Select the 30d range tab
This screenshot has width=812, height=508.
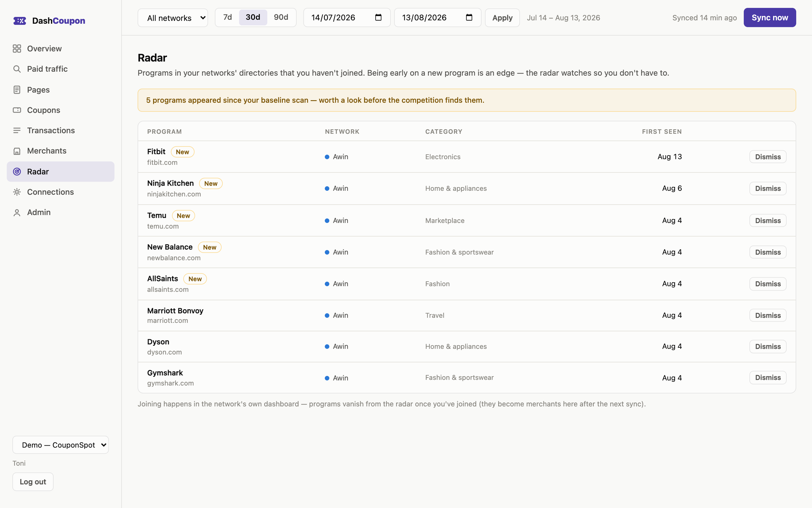253,17
